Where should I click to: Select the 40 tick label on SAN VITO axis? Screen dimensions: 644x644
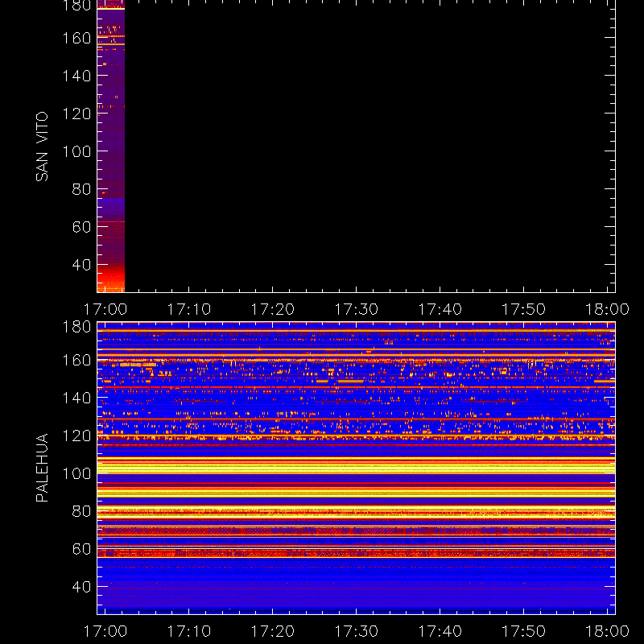(x=81, y=265)
